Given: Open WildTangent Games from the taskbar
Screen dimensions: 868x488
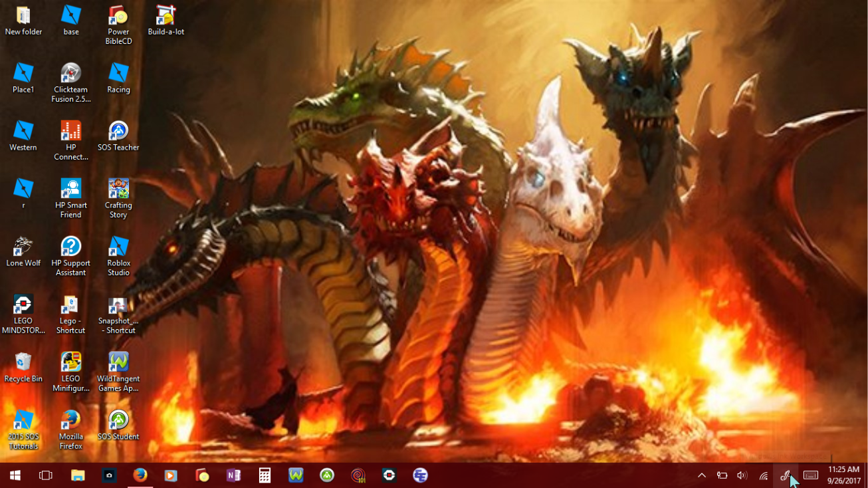Looking at the screenshot, I should tap(296, 475).
